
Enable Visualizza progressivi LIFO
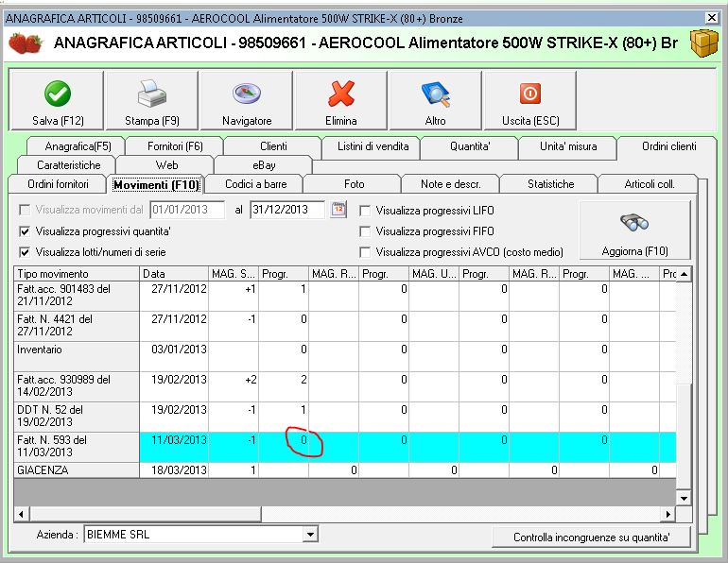[x=365, y=211]
